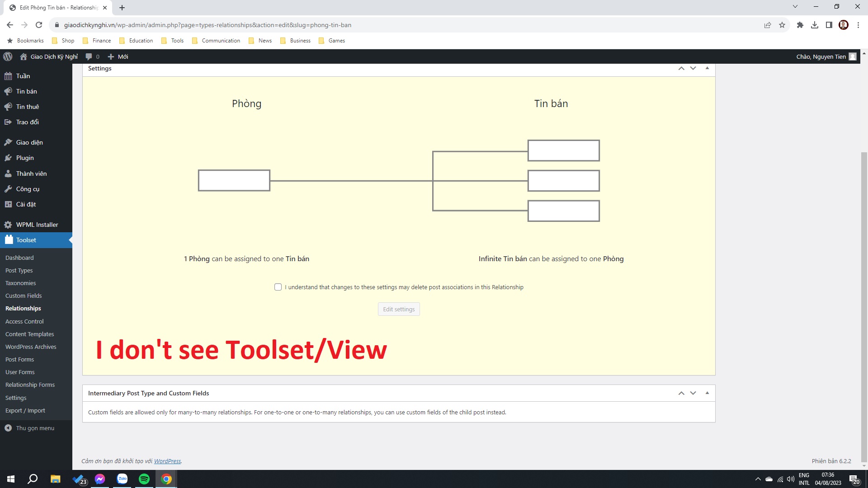This screenshot has height=488, width=868.
Task: Show hidden system tray icons chevron
Action: point(758,479)
